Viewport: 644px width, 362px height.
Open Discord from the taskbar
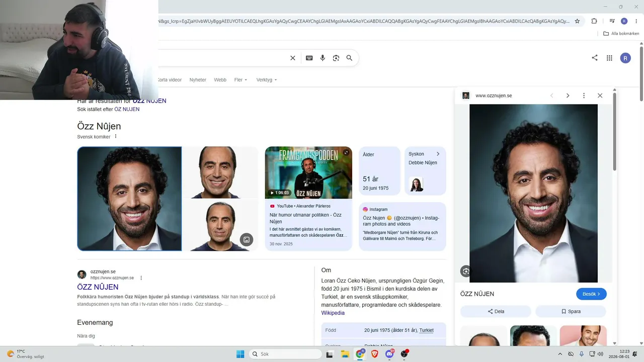[389, 354]
